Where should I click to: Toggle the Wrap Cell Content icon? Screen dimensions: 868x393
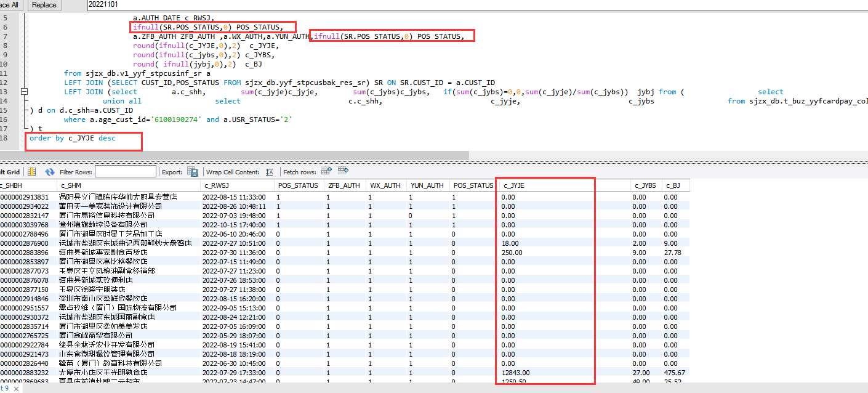pyautogui.click(x=269, y=172)
